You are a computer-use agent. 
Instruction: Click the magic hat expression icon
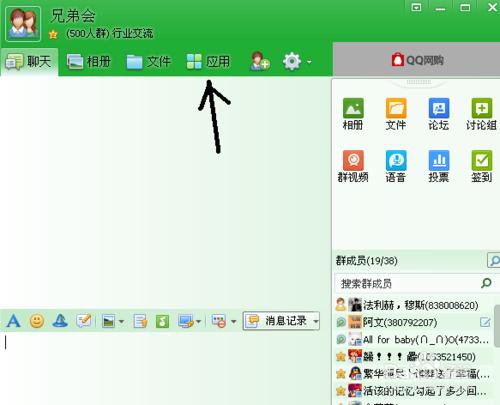click(60, 321)
